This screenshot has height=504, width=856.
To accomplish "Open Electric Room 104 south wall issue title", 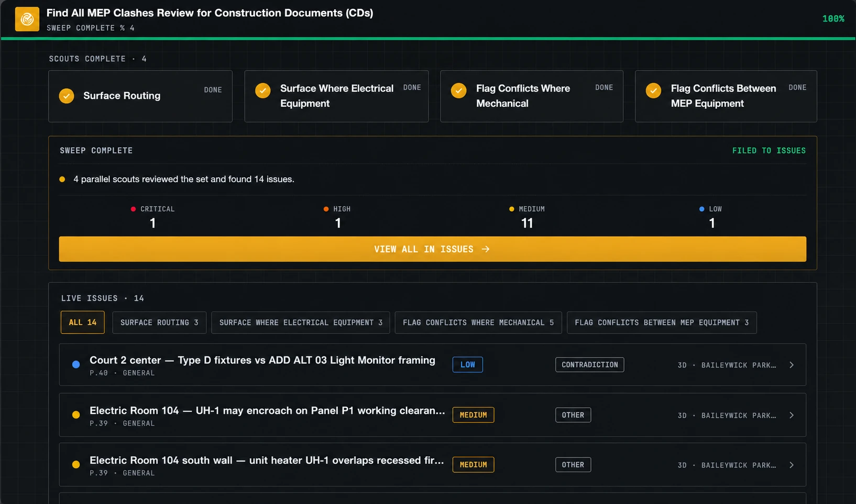I will click(267, 460).
